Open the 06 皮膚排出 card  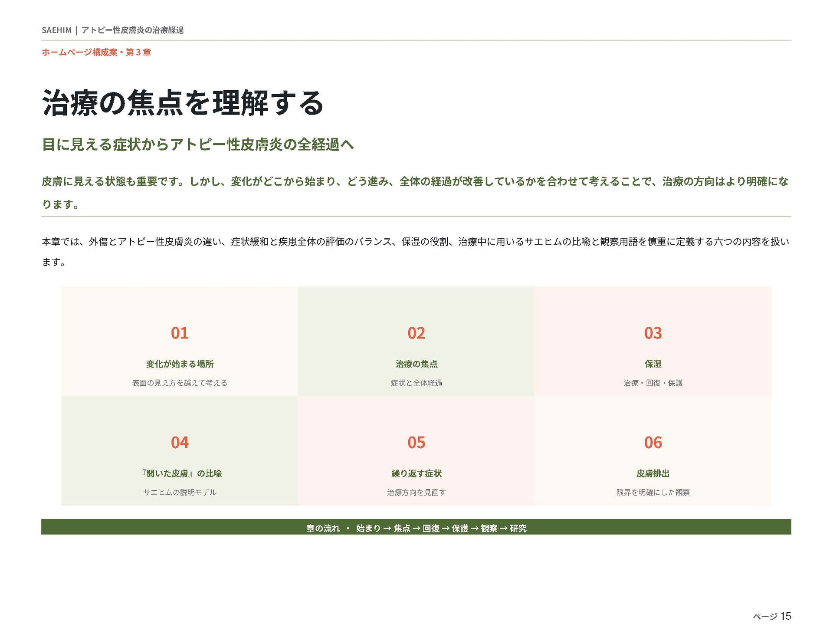coord(653,450)
